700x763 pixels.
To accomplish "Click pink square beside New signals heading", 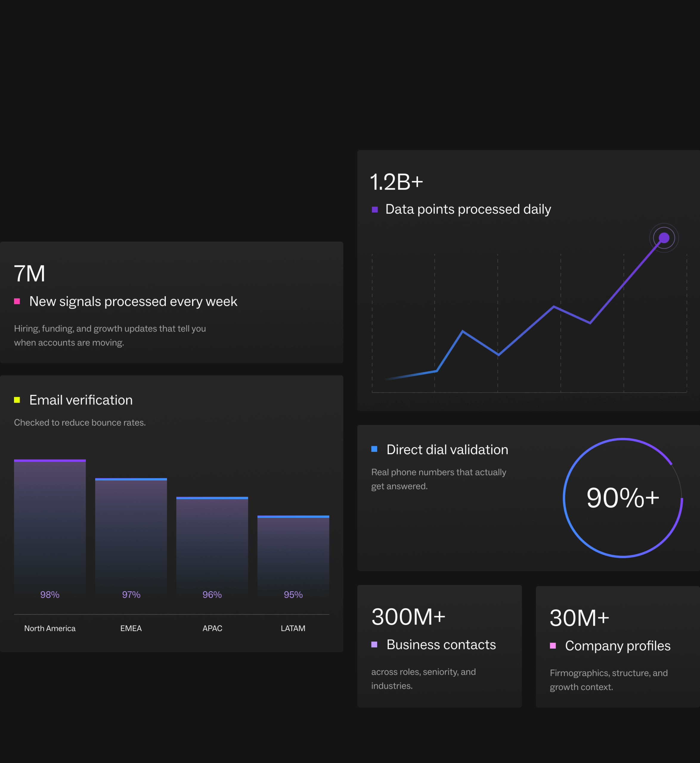I will [x=17, y=301].
